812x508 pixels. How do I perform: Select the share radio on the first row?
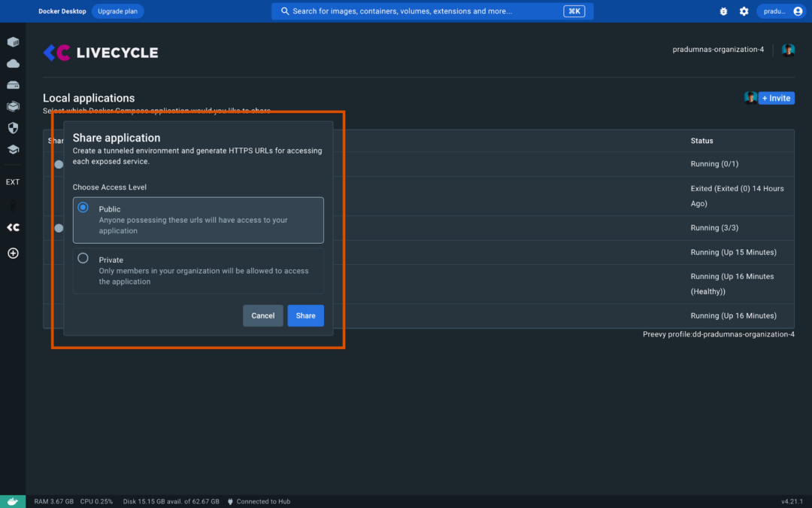point(59,164)
